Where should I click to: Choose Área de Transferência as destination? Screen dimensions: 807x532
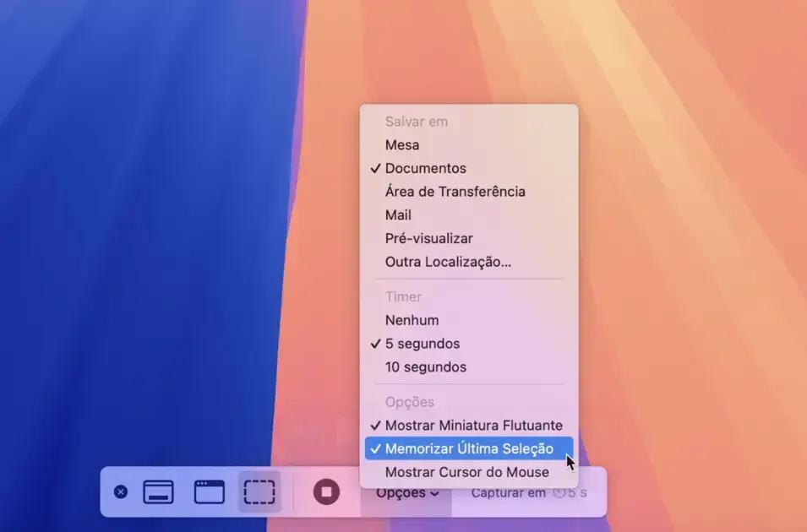pyautogui.click(x=469, y=192)
